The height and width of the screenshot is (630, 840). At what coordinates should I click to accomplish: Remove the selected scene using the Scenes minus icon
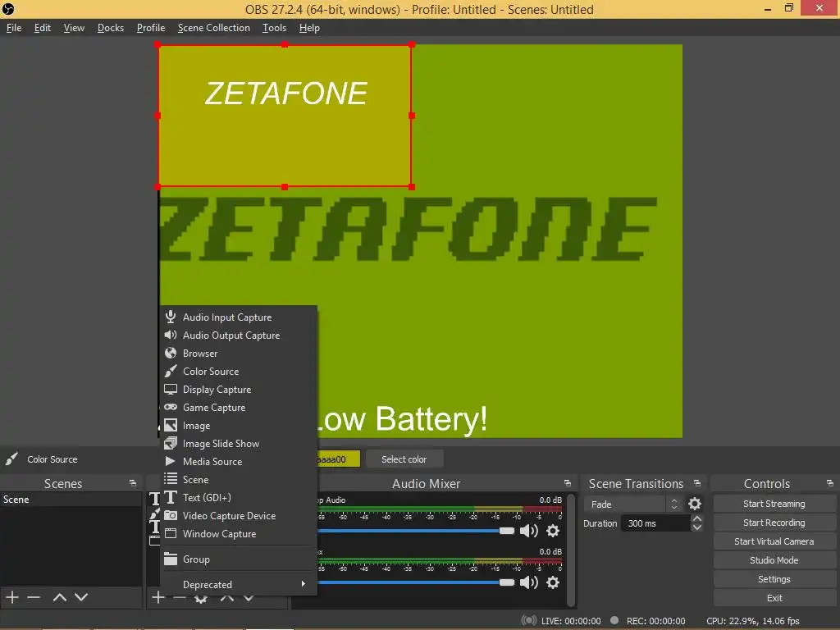click(34, 597)
